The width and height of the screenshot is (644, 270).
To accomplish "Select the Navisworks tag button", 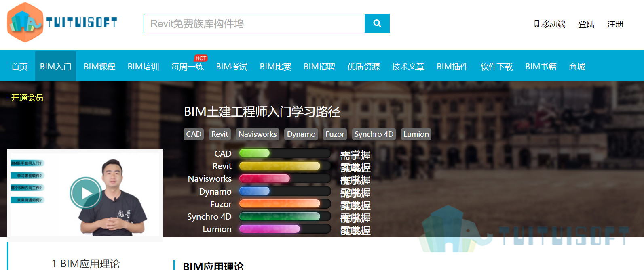I will (x=258, y=134).
